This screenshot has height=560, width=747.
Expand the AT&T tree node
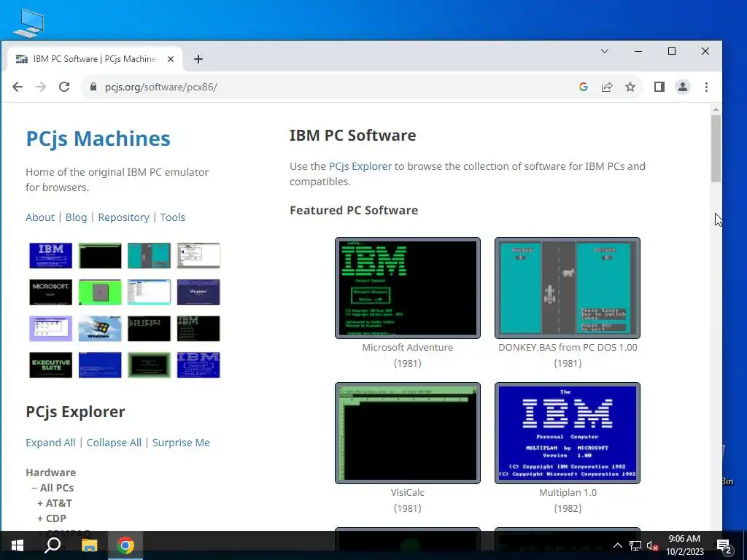(54, 503)
